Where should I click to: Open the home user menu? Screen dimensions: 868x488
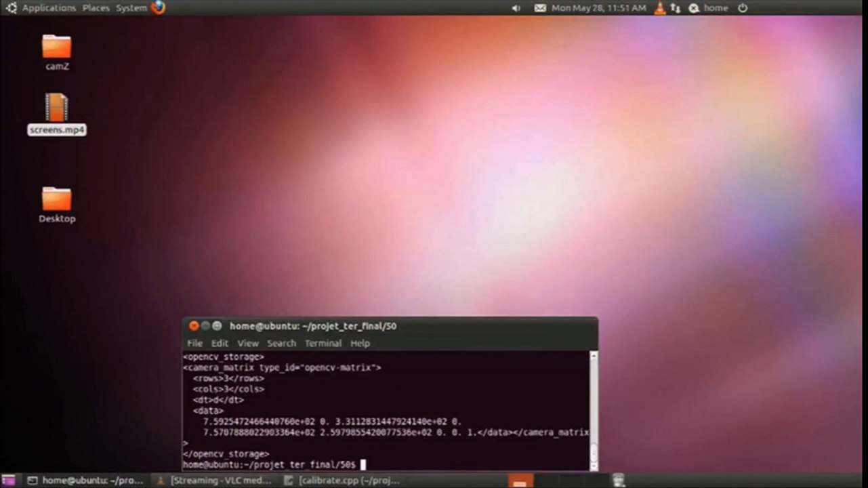[x=716, y=8]
